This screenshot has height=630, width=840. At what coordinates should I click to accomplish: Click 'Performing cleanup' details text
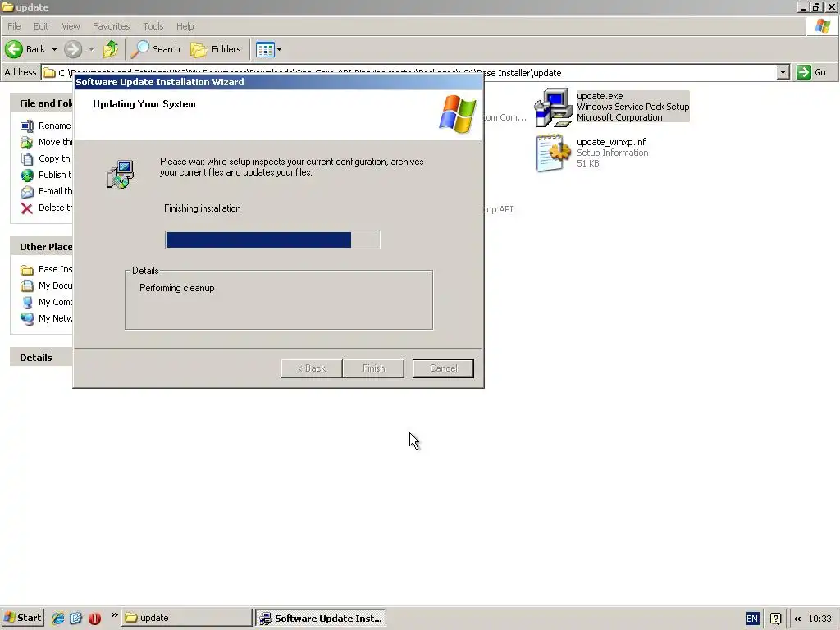tap(177, 288)
